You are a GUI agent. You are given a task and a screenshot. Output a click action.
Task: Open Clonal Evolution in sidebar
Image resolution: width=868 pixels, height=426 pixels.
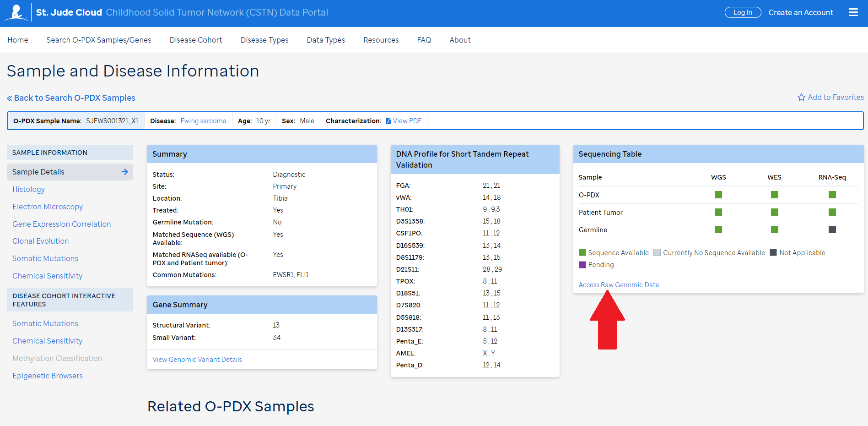(x=40, y=241)
